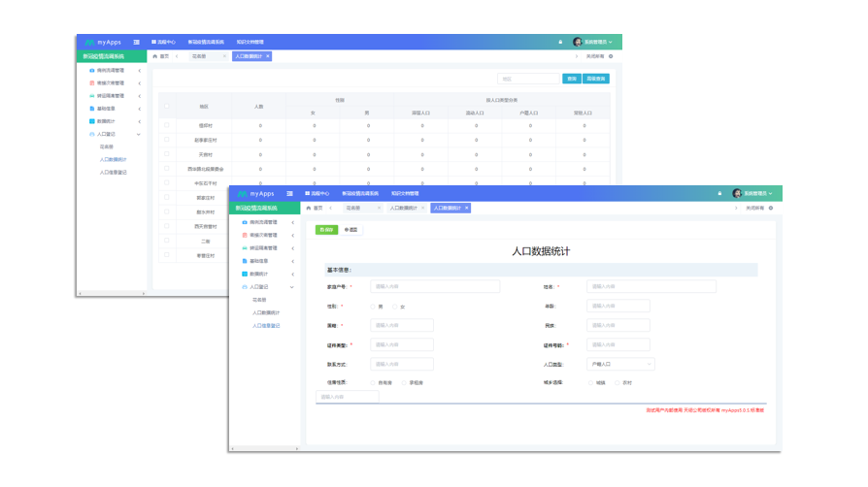Viewport: 868px width, 487px height.
Task: Switch to the 花名册 tab in front window
Action: pyautogui.click(x=354, y=208)
